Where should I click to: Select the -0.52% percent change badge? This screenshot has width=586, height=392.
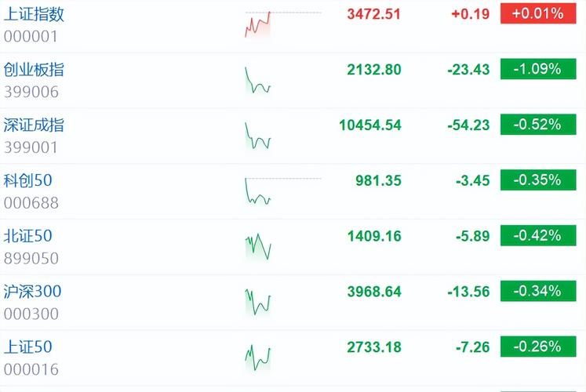pos(537,125)
